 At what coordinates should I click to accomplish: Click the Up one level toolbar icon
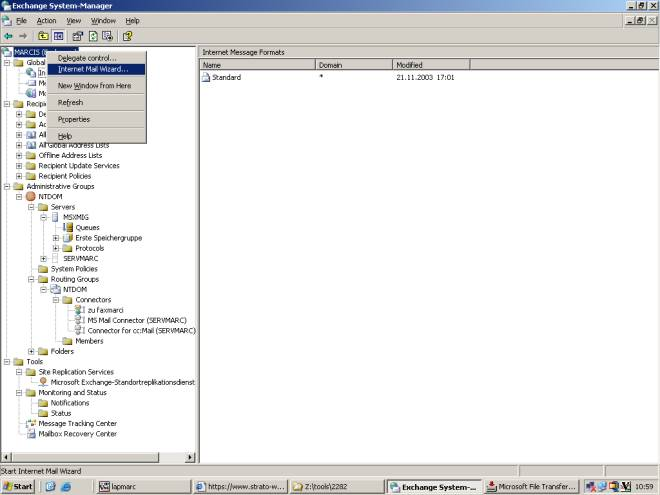point(43,35)
